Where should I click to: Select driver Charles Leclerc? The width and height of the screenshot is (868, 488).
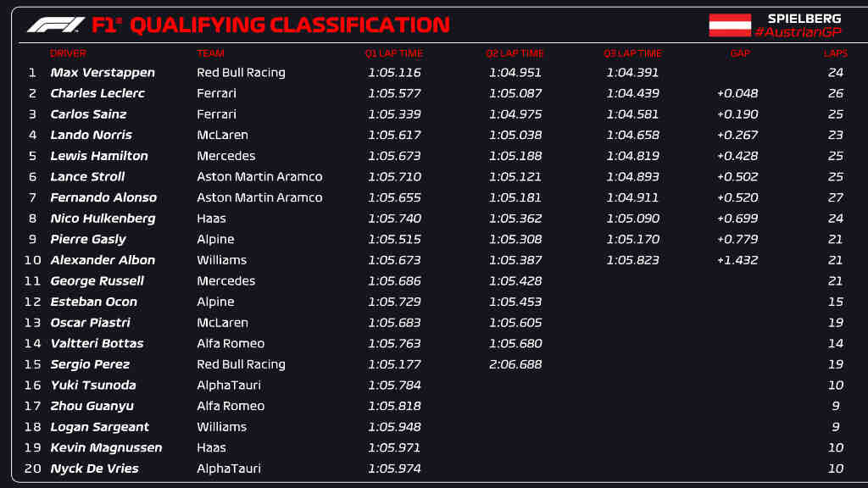pos(97,93)
